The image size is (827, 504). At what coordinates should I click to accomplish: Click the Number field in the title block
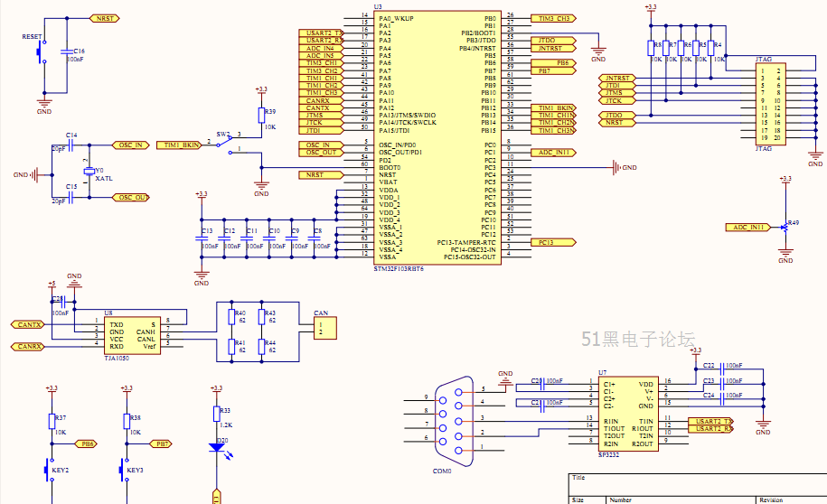pos(681,499)
